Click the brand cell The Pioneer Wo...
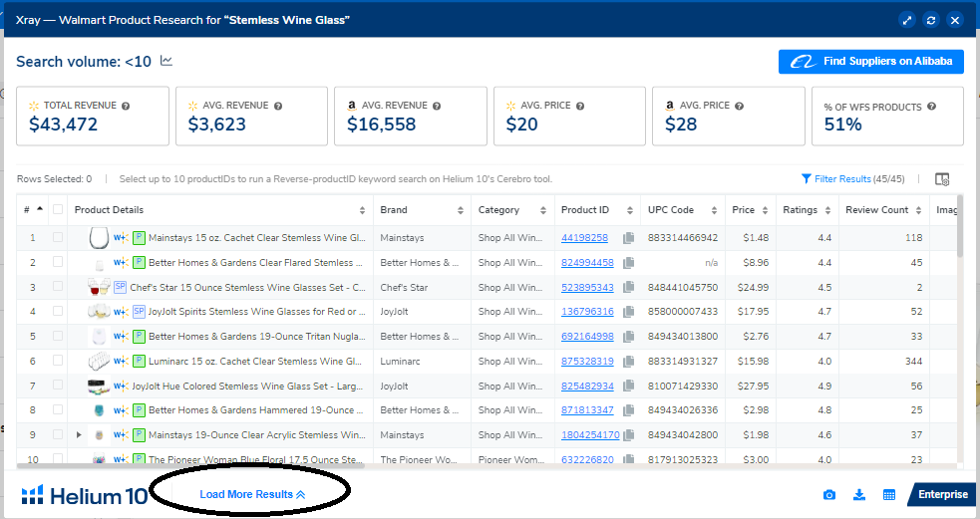 pos(420,459)
